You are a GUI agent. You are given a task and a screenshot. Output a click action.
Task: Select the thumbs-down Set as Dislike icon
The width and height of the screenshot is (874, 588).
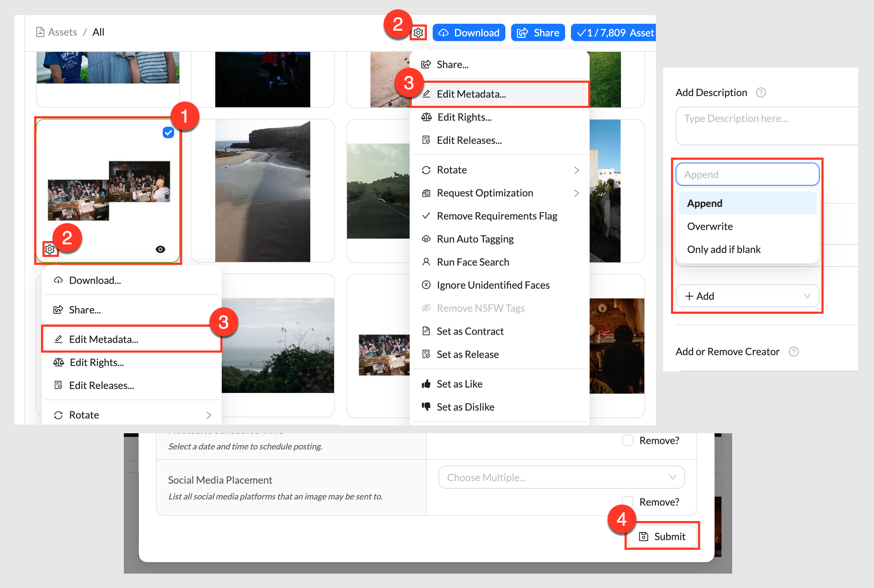click(427, 407)
